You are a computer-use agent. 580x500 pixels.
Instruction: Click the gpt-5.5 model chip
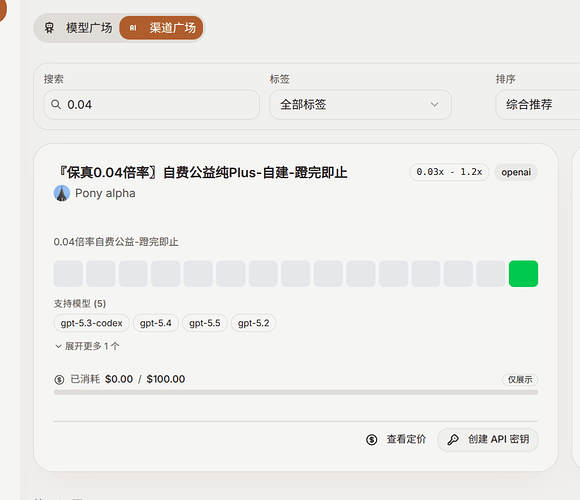point(205,323)
